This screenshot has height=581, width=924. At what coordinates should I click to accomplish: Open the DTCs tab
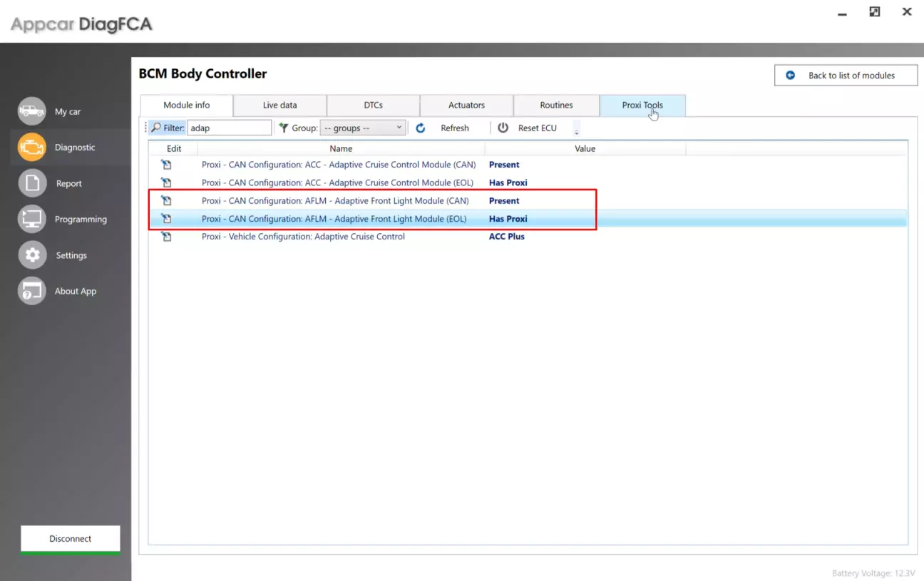(x=373, y=106)
